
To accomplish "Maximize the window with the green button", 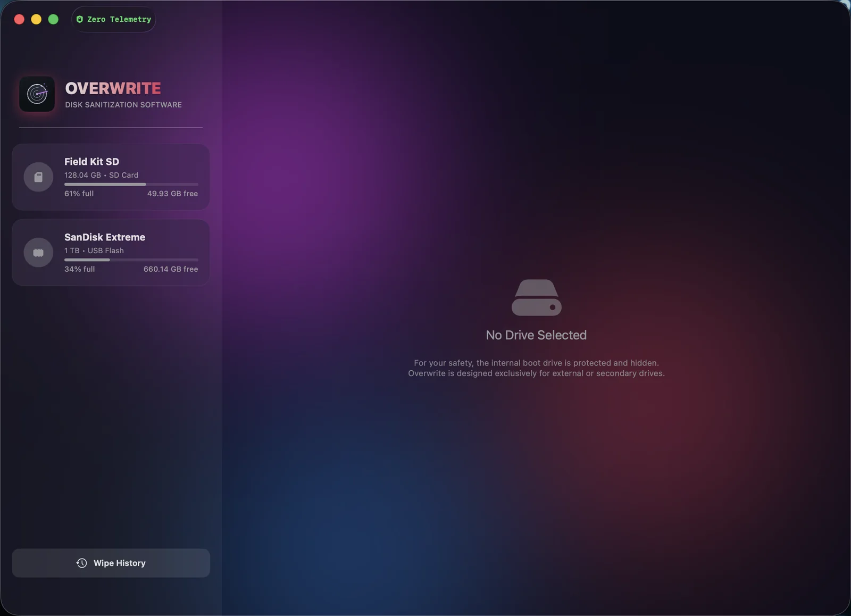I will coord(53,19).
